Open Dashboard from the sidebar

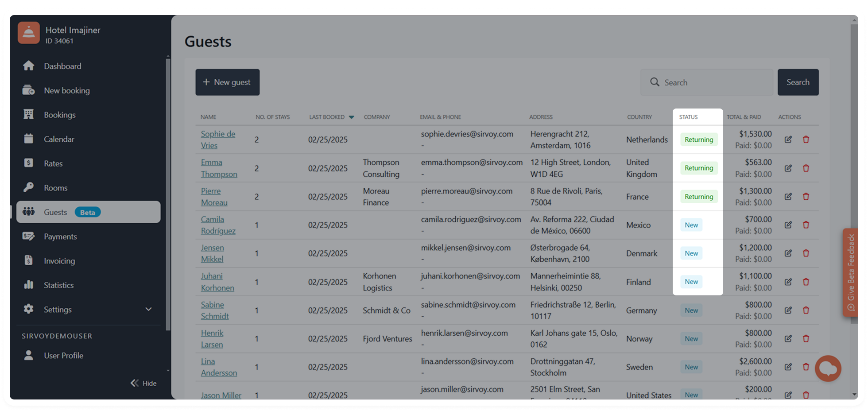pyautogui.click(x=62, y=66)
